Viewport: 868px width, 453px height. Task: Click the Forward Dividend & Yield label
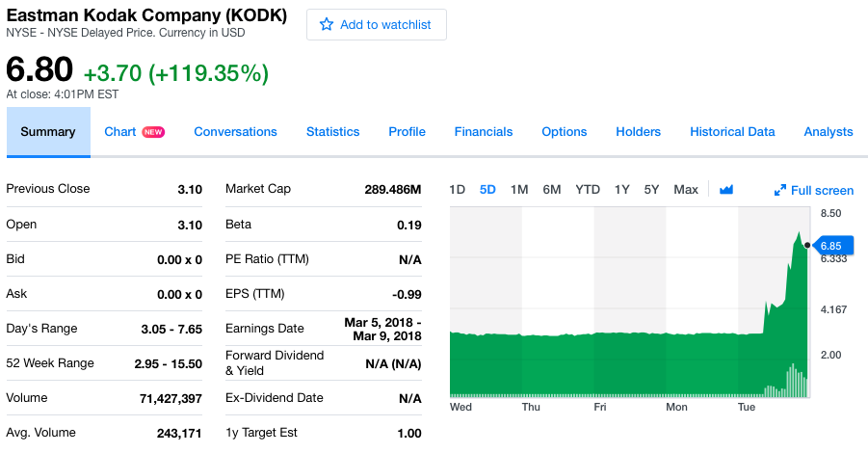[275, 362]
